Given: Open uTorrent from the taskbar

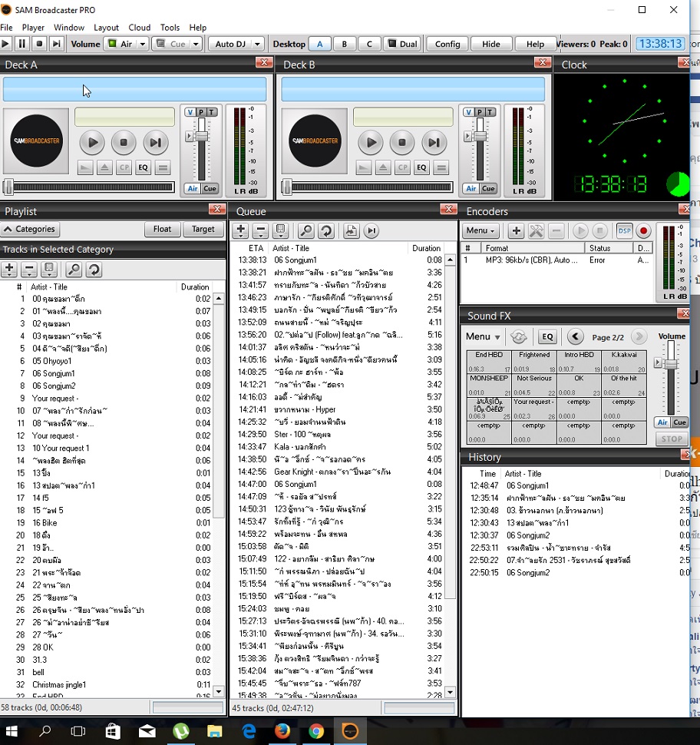Looking at the screenshot, I should click(x=180, y=730).
